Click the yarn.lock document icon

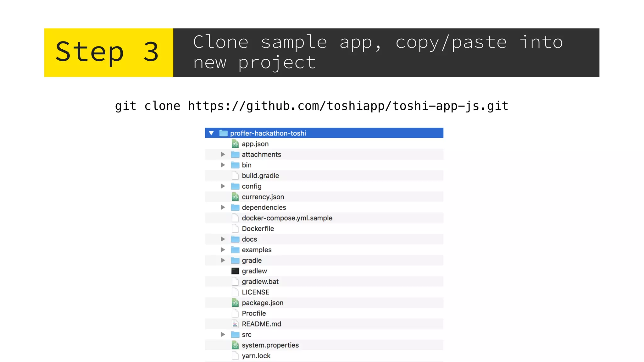[x=235, y=356]
